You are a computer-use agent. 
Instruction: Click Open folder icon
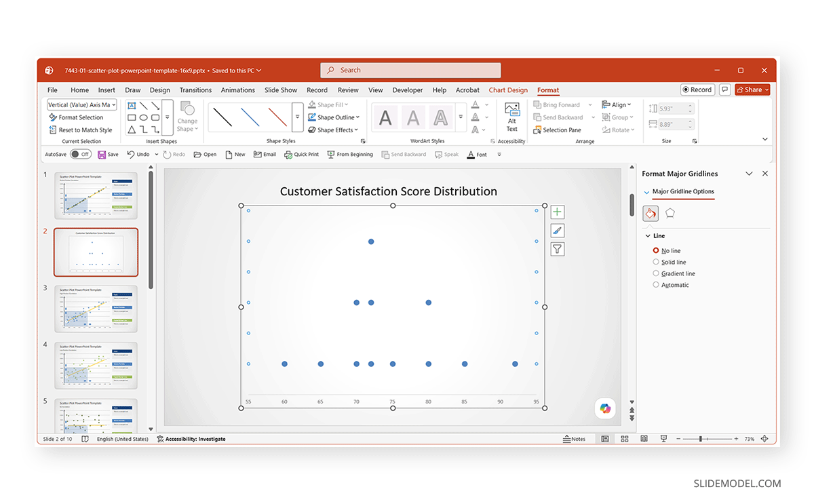click(205, 155)
